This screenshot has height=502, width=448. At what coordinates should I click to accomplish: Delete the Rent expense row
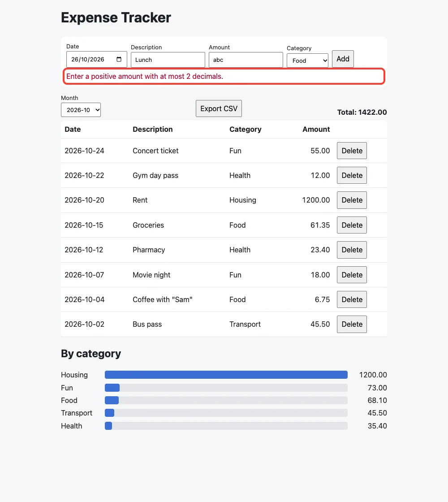[x=352, y=200]
